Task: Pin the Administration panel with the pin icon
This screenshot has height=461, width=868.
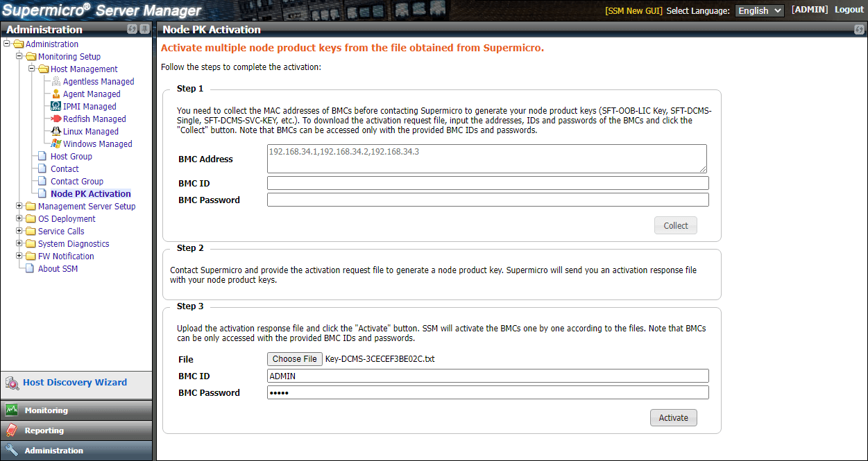Action: (x=144, y=29)
